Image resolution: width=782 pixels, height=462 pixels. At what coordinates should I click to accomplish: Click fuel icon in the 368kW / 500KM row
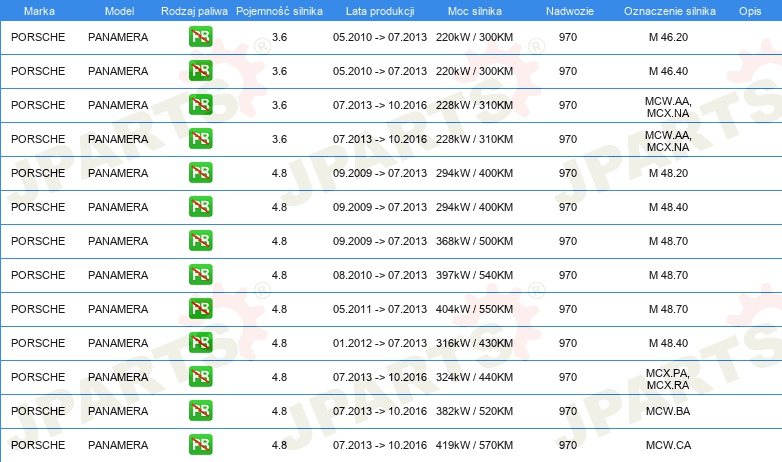(x=200, y=240)
